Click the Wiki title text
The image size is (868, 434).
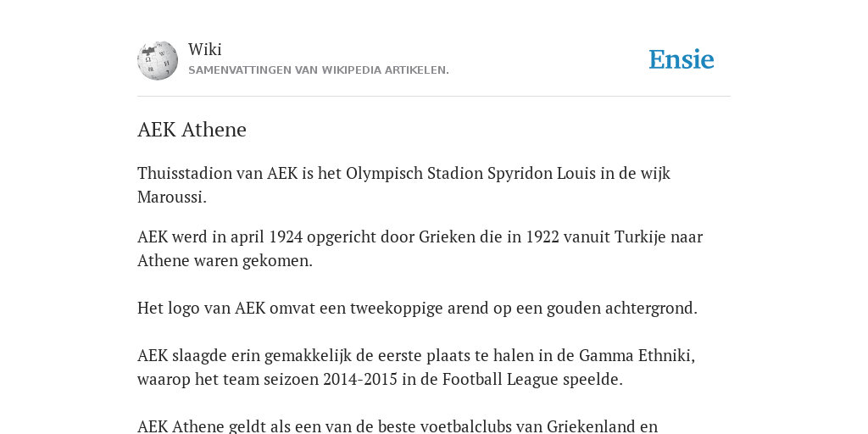point(205,49)
